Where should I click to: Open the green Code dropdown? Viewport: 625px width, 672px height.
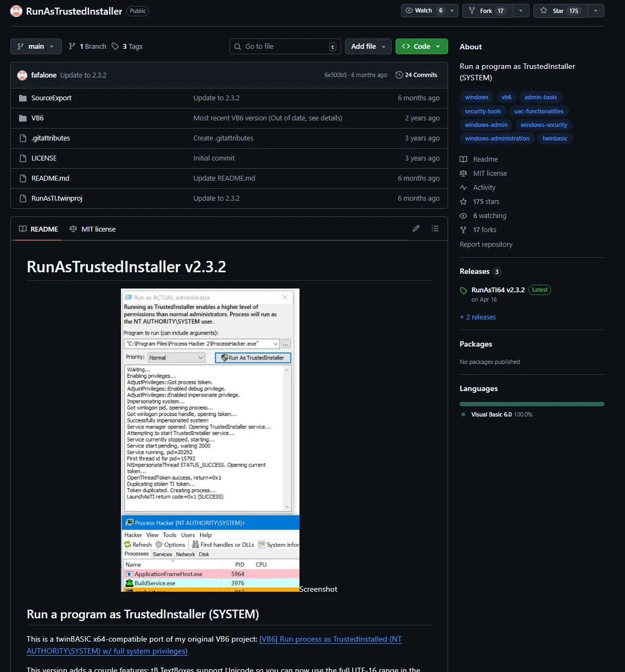tap(422, 47)
